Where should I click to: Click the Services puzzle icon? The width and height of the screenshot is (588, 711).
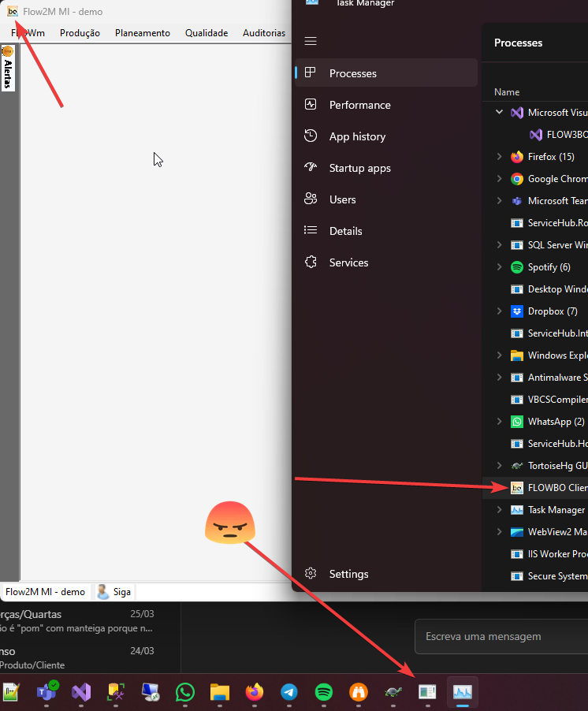click(x=311, y=262)
